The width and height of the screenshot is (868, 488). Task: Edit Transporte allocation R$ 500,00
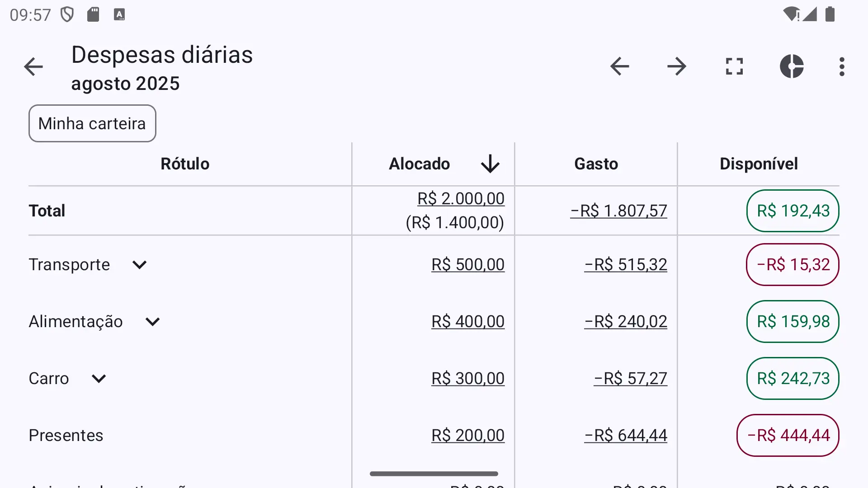[x=468, y=265]
